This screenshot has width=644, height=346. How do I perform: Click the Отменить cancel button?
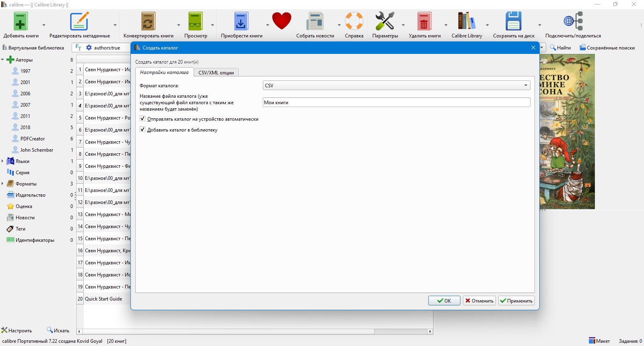tap(479, 301)
